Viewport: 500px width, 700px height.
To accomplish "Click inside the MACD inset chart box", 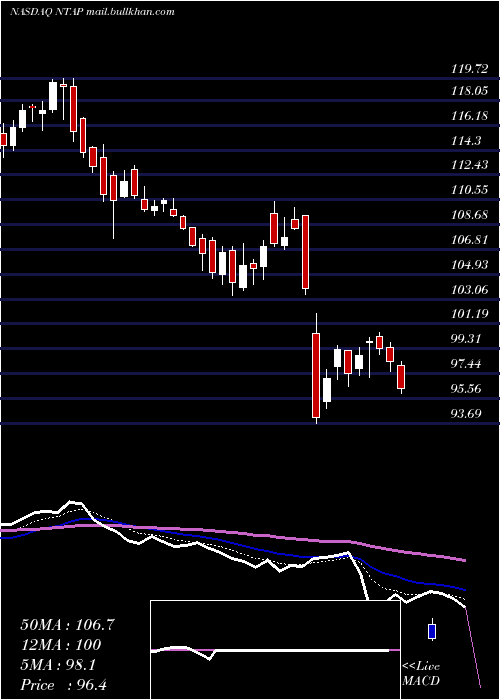I will (x=275, y=650).
